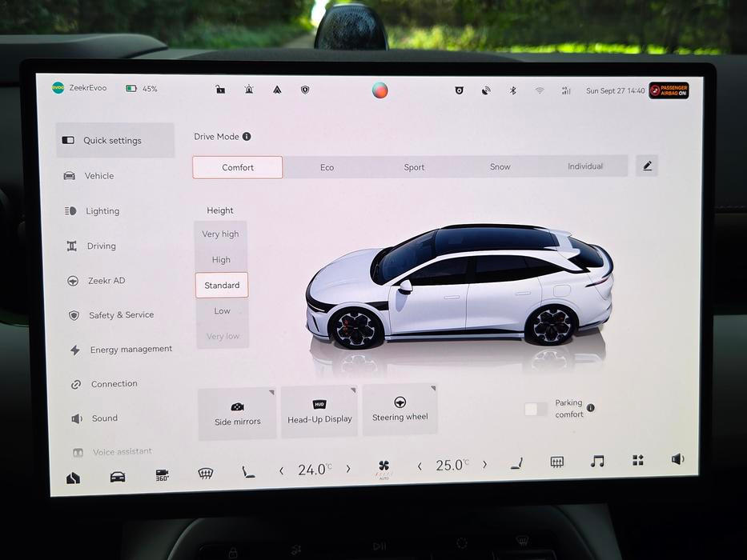
Task: Select Very low ride height
Action: click(x=223, y=336)
